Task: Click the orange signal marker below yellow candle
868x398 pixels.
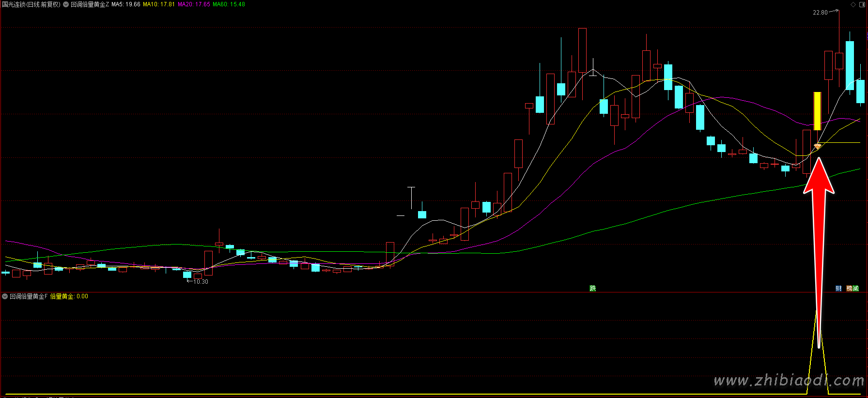Action: tap(818, 146)
